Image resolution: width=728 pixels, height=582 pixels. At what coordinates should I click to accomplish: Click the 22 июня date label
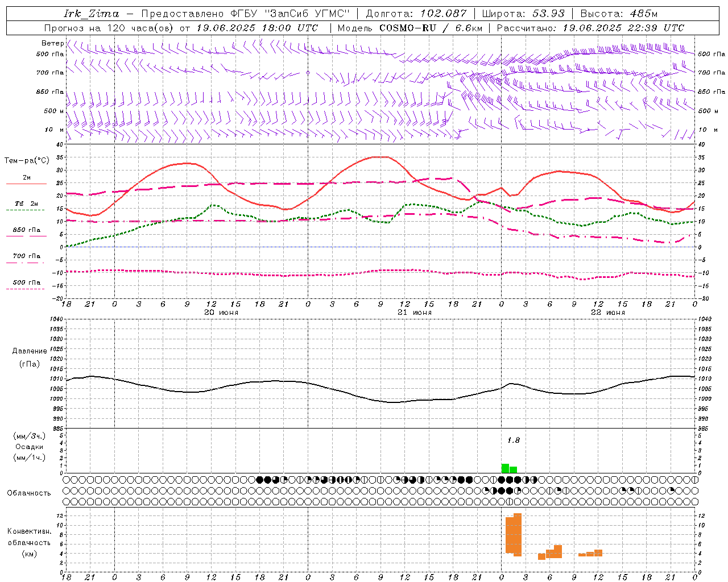click(607, 312)
